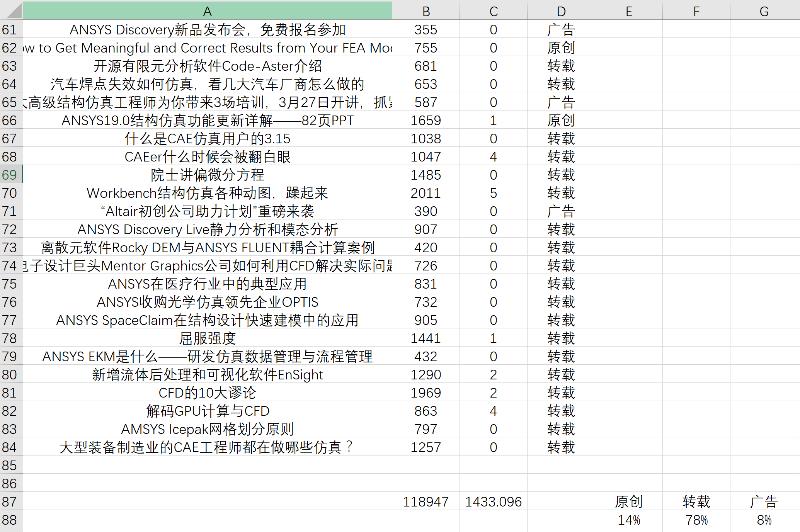
Task: Click cell 'ANSYS收购光学仿真领先企业OPTIS'
Action: pyautogui.click(x=208, y=302)
